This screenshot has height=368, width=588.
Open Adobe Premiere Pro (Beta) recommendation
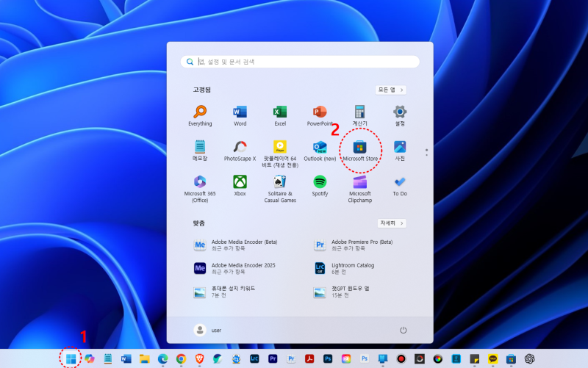(x=354, y=245)
